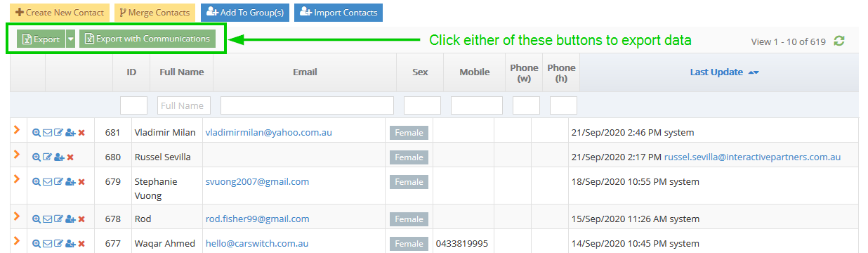Expand the Russel Sevilla row
868x253 pixels.
[16, 155]
